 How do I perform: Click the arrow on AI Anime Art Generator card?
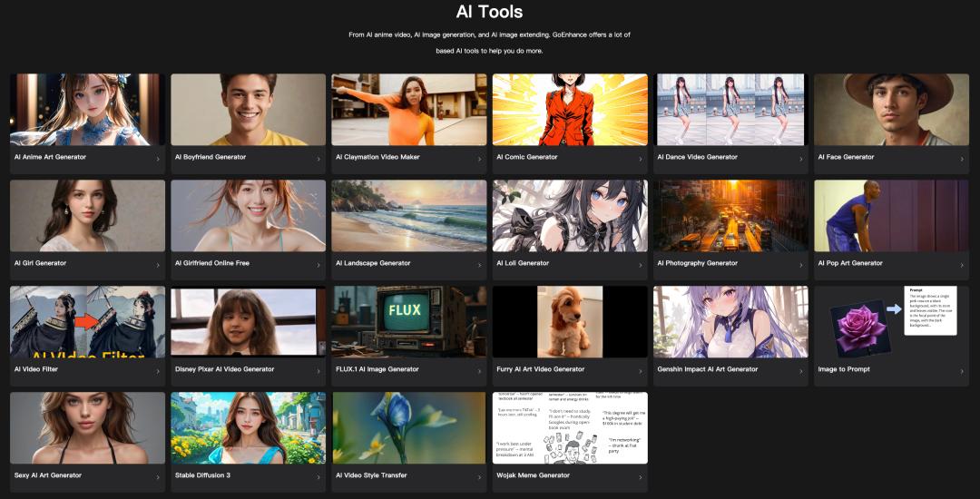pos(158,160)
